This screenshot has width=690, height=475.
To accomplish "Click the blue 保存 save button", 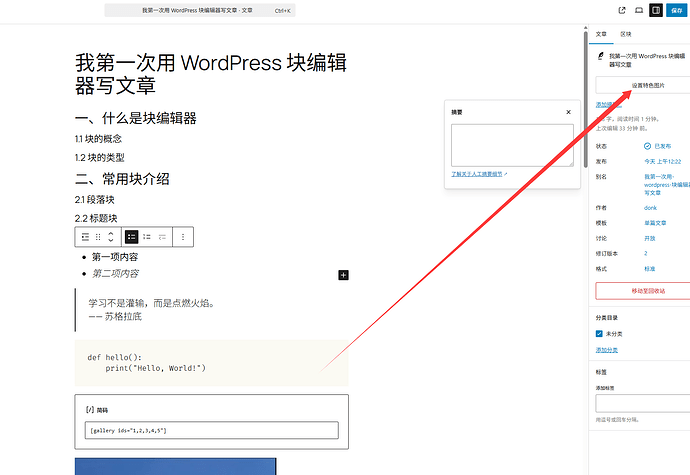I will tap(677, 10).
